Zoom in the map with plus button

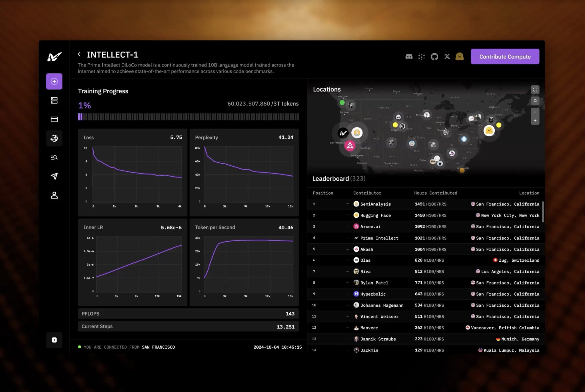tap(535, 120)
